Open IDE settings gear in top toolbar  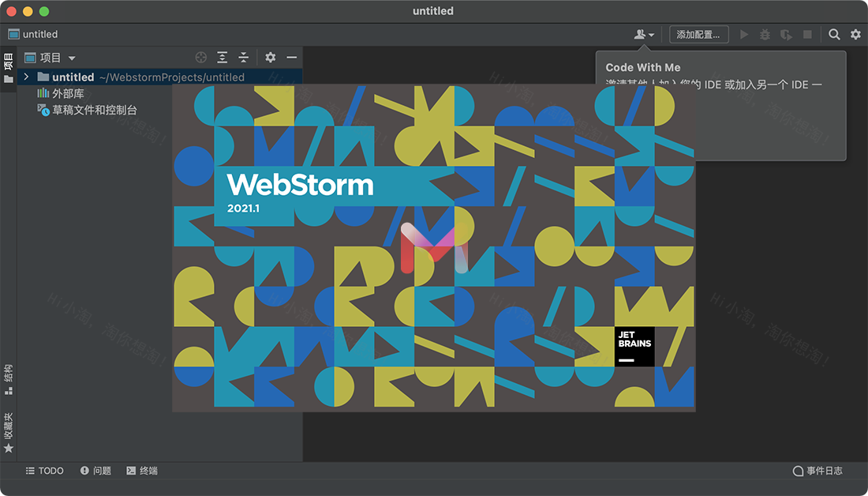(856, 35)
